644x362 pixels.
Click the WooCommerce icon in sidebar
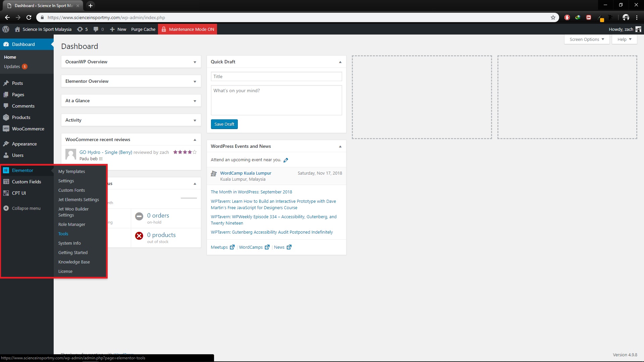6,129
